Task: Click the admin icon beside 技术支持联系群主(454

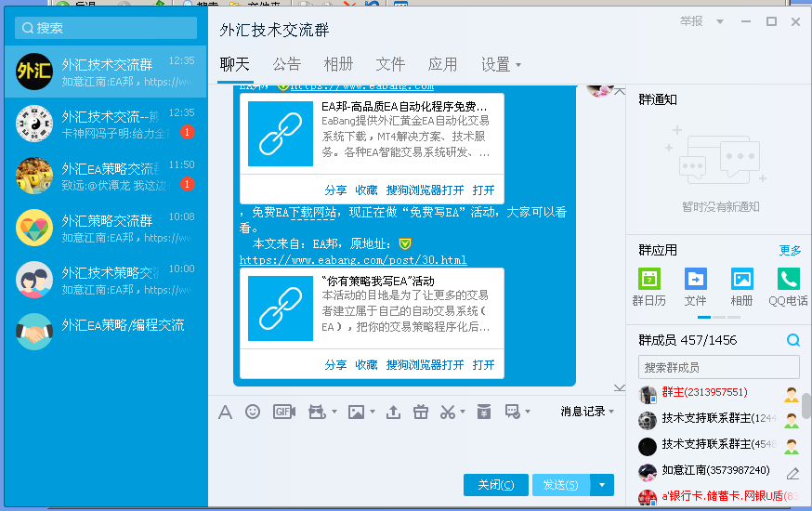Action: (x=792, y=446)
